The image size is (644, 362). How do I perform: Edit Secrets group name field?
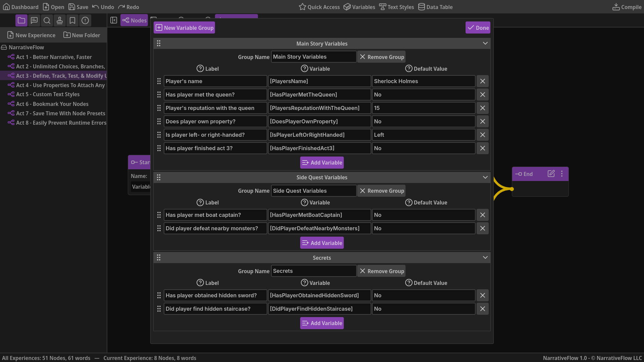coord(314,271)
